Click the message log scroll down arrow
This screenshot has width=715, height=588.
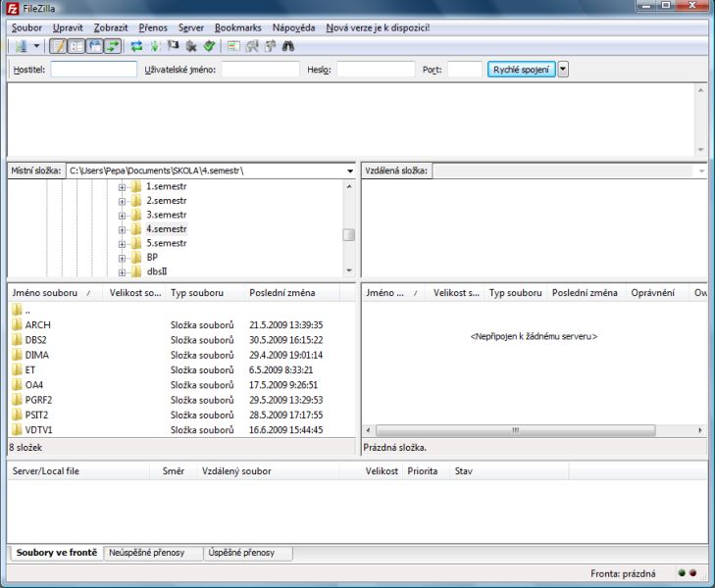[x=701, y=150]
